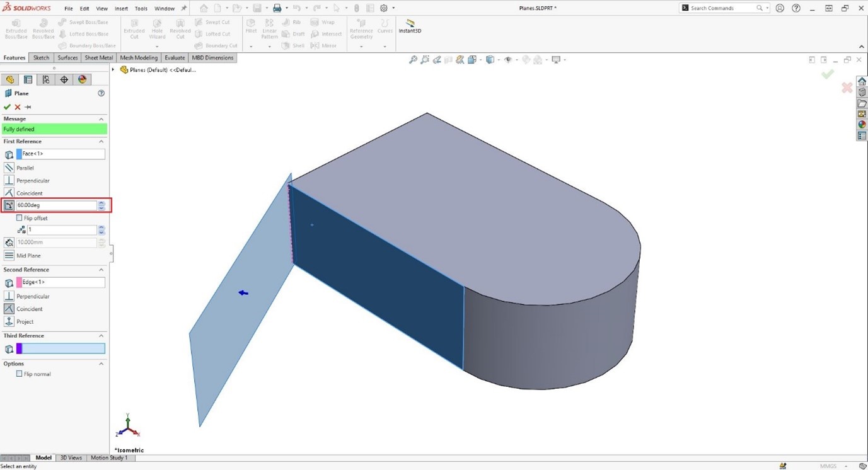The height and width of the screenshot is (470, 868).
Task: Click the Zoom to Fit icon
Action: pyautogui.click(x=413, y=59)
